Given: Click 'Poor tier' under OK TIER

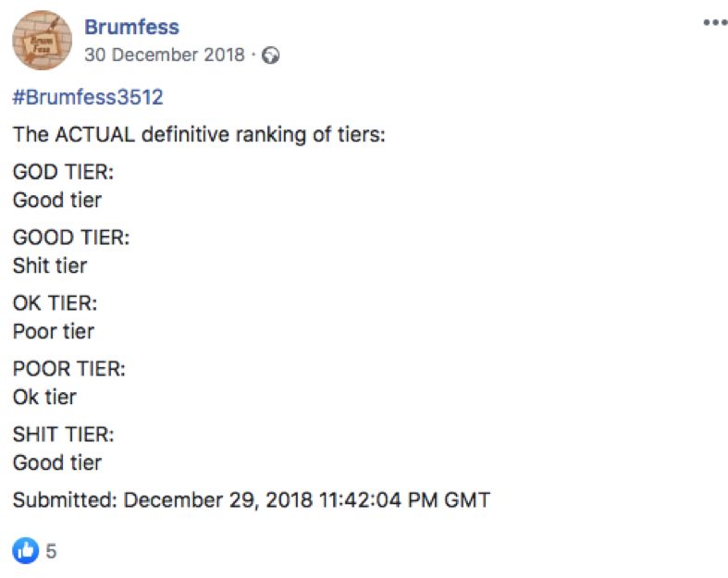Looking at the screenshot, I should 54,331.
